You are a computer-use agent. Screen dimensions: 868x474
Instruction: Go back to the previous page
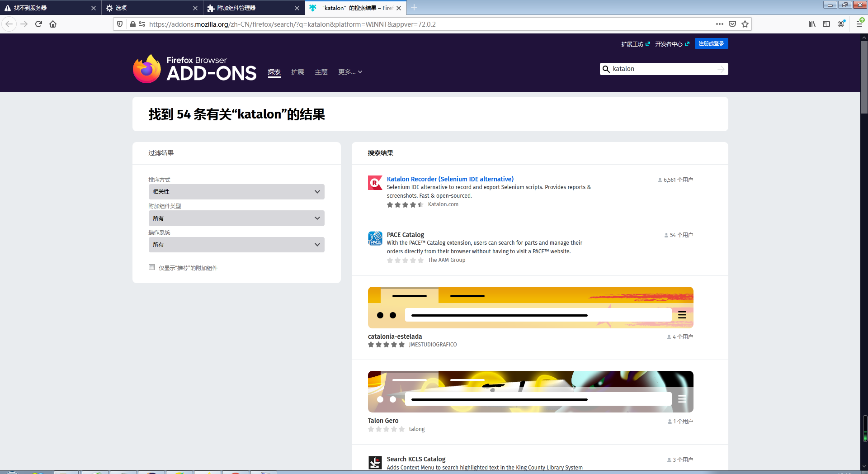click(x=9, y=24)
